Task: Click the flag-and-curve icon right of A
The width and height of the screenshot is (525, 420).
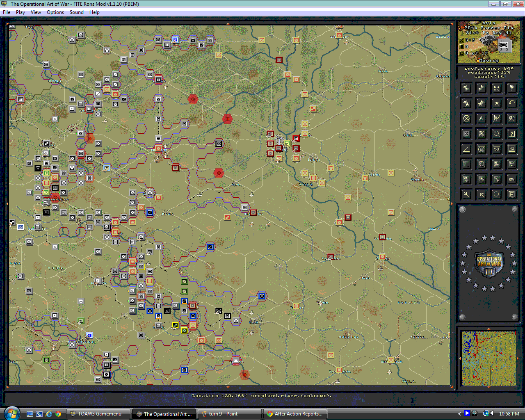Action: click(497, 119)
